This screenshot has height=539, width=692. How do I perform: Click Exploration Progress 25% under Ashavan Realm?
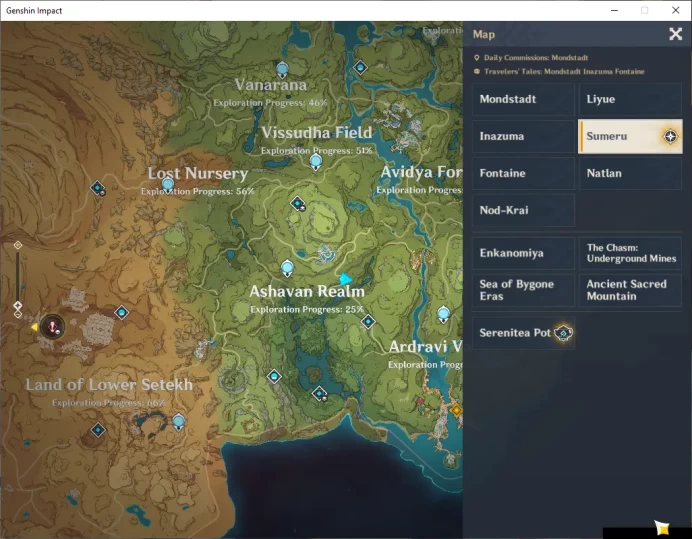point(307,309)
